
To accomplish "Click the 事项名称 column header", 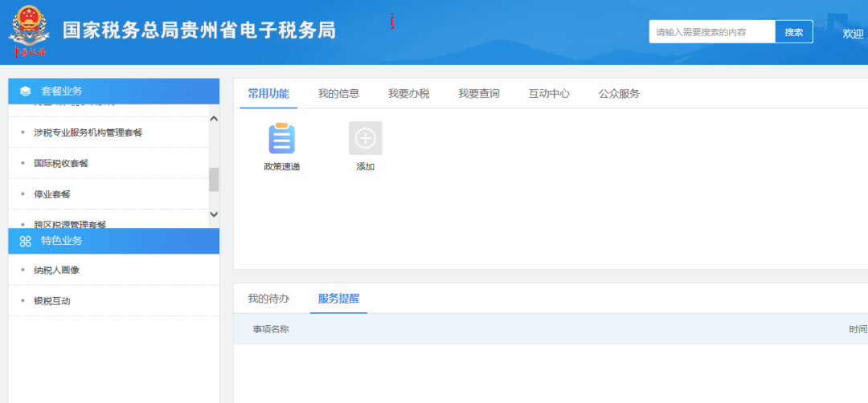I will 272,329.
